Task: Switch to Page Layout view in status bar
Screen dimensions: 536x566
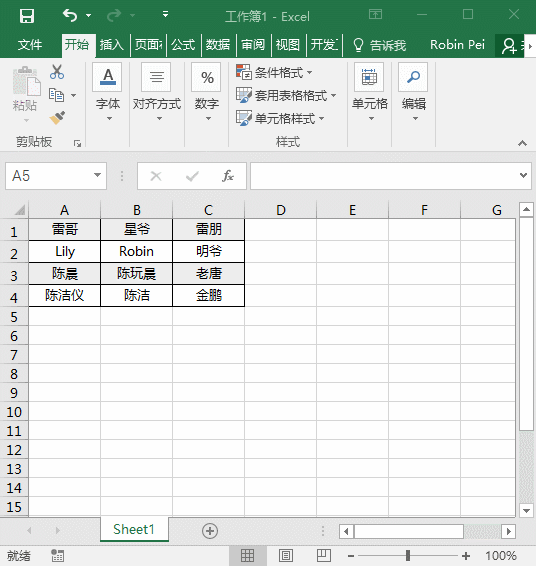Action: [286, 556]
